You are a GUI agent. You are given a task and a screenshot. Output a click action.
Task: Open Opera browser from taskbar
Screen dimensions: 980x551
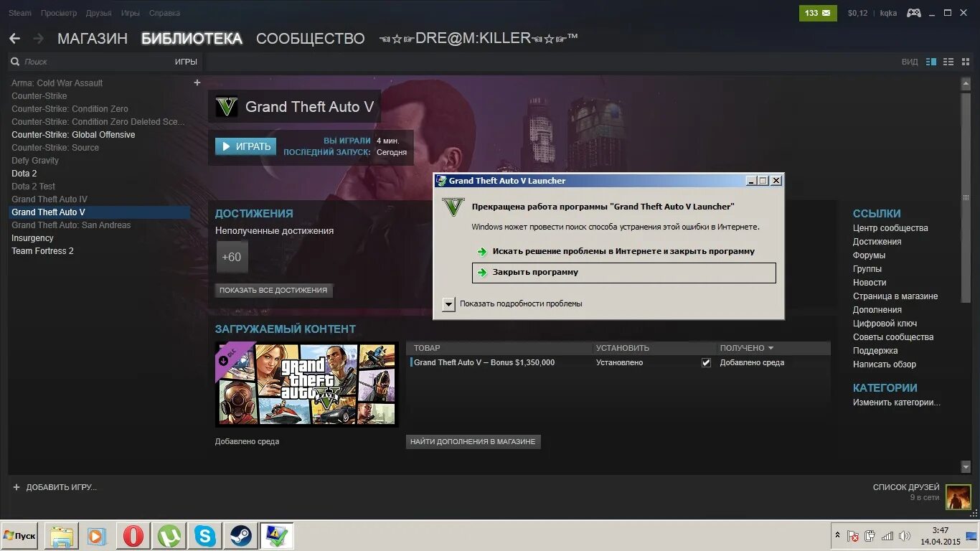tap(133, 536)
